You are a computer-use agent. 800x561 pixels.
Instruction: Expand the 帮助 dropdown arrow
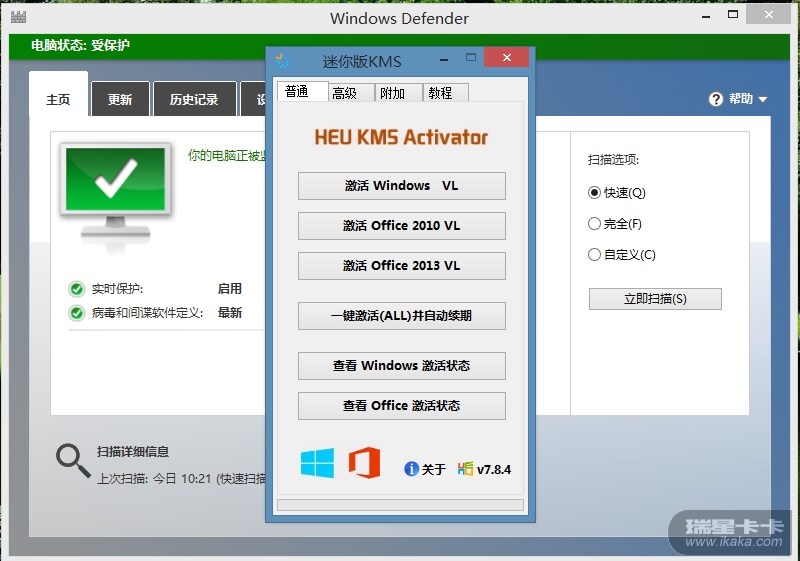[x=763, y=99]
